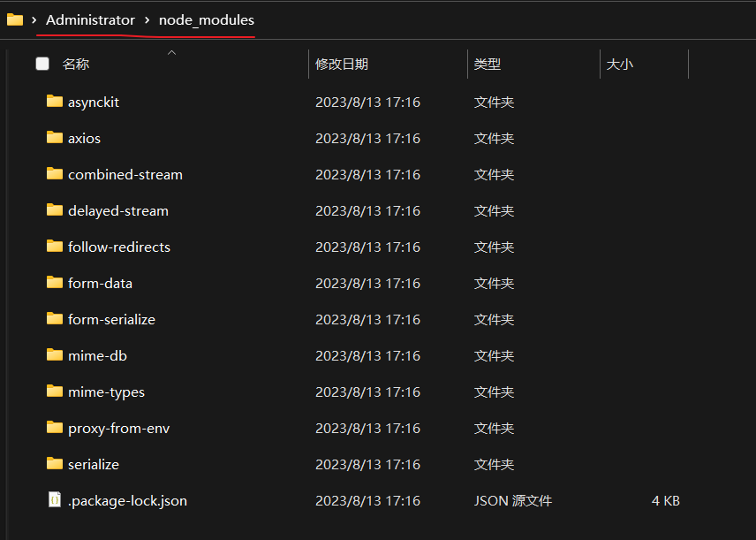Viewport: 756px width, 540px height.
Task: Click the form-serialize folder icon
Action: pyautogui.click(x=55, y=318)
